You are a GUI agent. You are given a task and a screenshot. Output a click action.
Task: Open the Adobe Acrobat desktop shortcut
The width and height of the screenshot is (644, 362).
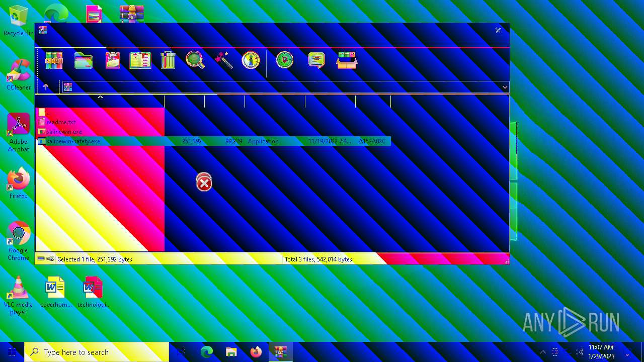coord(19,133)
